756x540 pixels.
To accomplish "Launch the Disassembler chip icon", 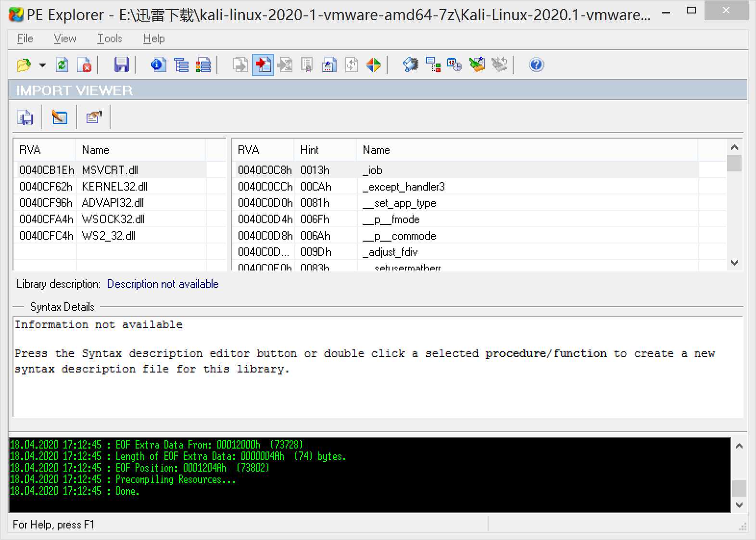I will pyautogui.click(x=411, y=65).
